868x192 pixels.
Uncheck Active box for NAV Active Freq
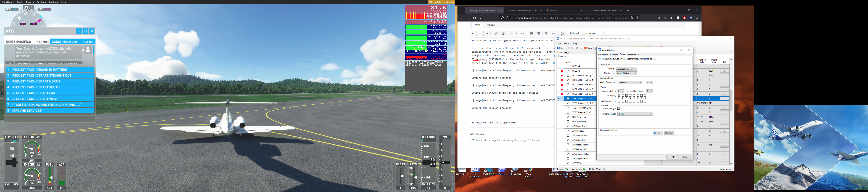click(x=568, y=117)
